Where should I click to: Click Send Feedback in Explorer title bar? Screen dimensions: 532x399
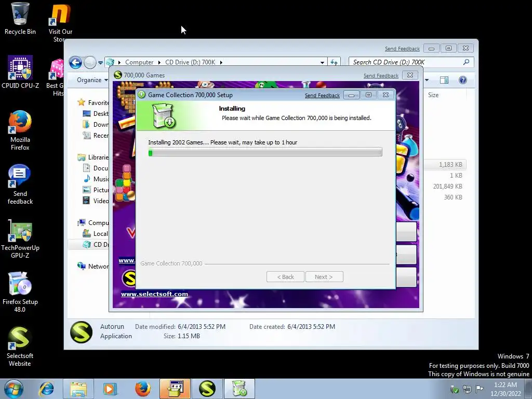pos(402,49)
